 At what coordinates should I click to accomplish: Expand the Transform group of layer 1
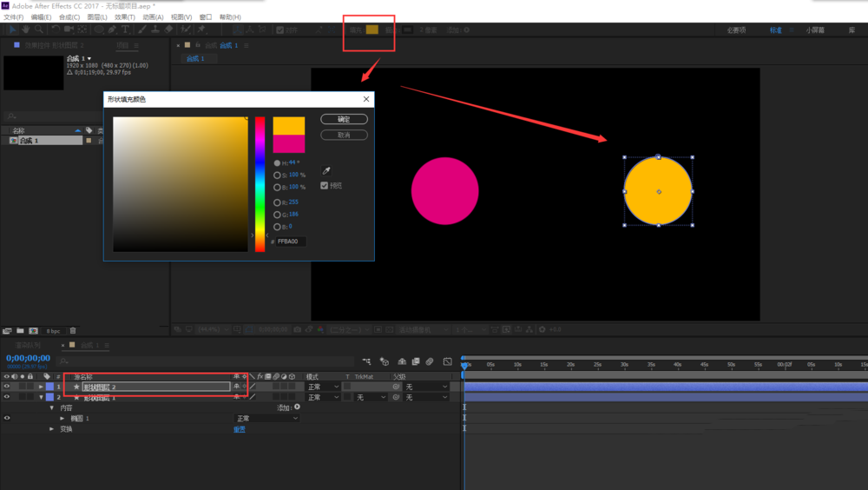click(52, 428)
